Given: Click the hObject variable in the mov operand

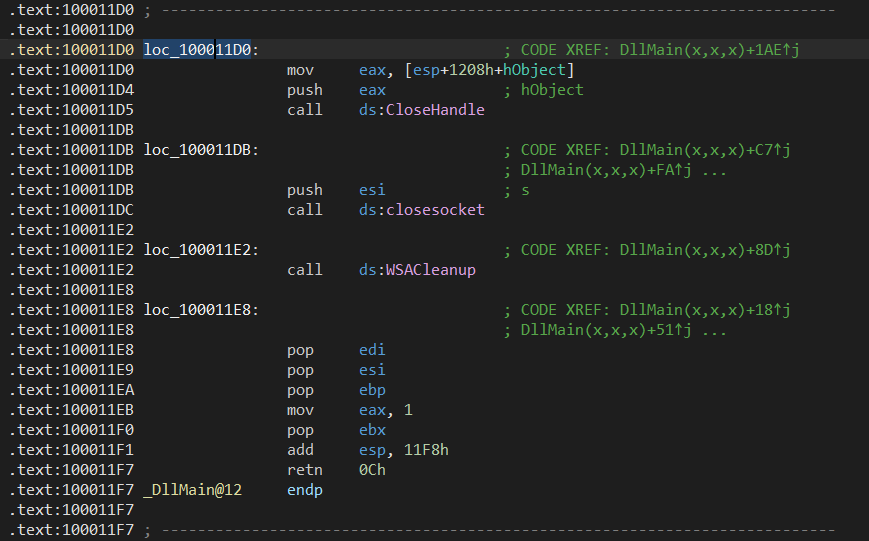Looking at the screenshot, I should click(534, 70).
